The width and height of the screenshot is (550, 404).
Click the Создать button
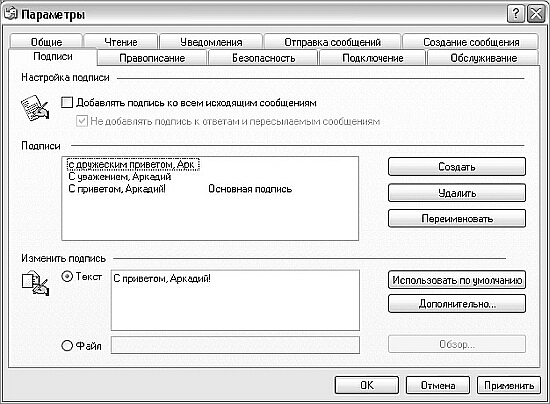point(457,167)
